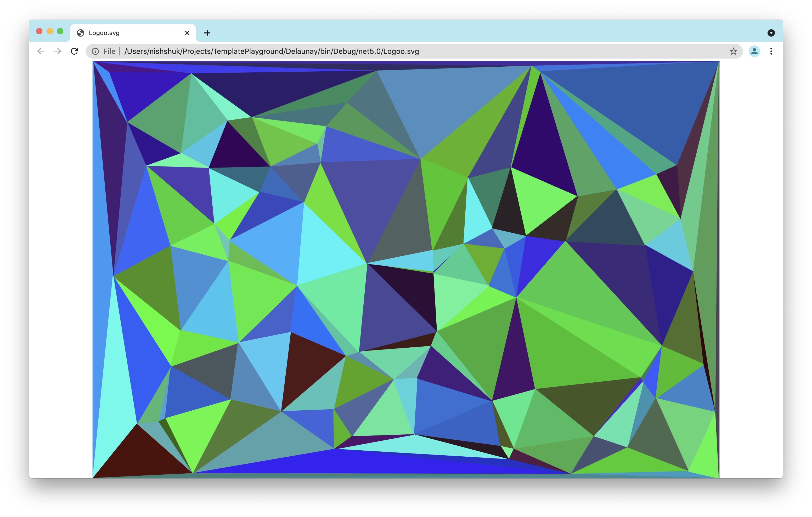Select the Logoo.svg tab

[x=133, y=33]
